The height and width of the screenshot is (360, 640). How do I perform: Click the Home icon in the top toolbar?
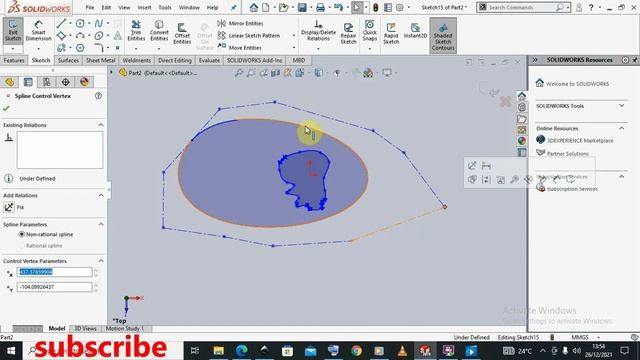pyautogui.click(x=254, y=7)
